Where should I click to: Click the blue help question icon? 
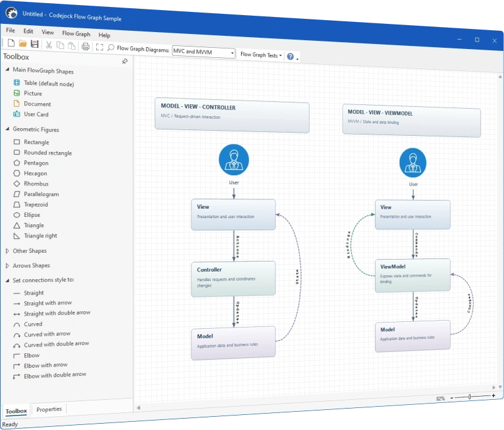290,57
